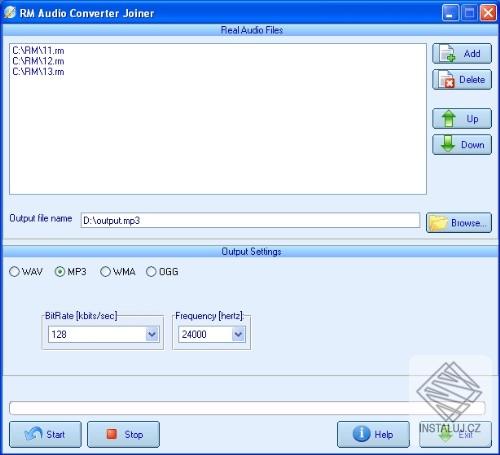The height and width of the screenshot is (455, 500).
Task: Start the conversion
Action: [x=45, y=434]
